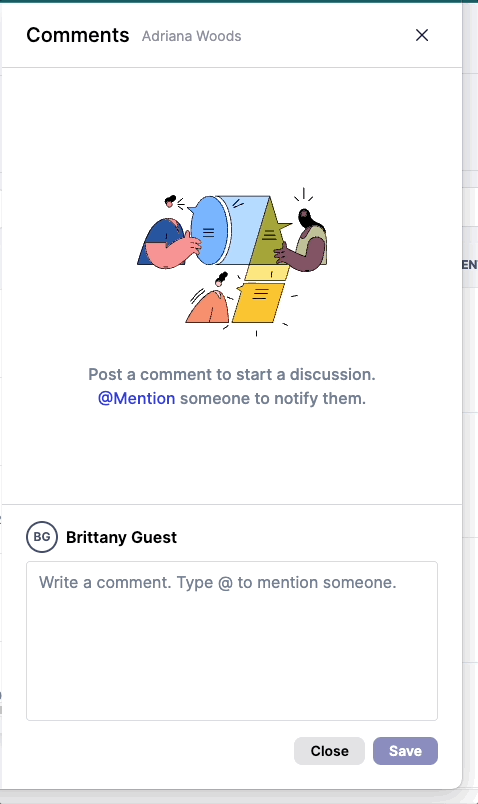Click the 'someone to notify them' text

tap(273, 398)
